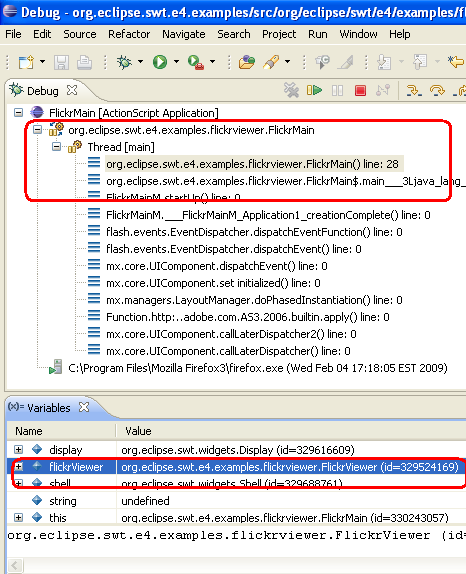Collapse the Thread [main] tree node
466x574 pixels.
[56, 147]
